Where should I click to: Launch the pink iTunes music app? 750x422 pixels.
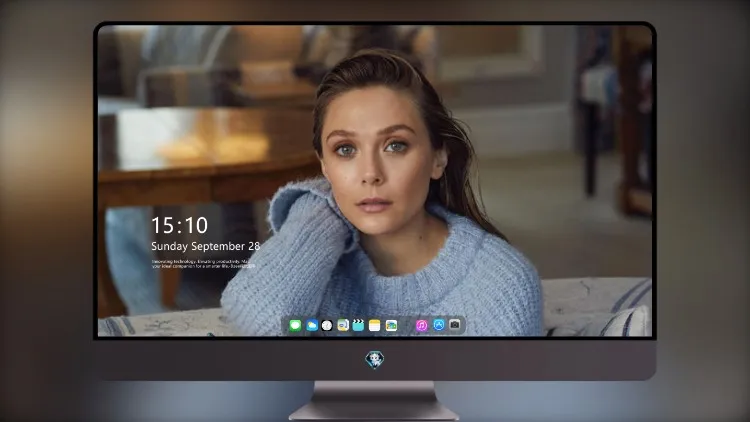point(421,326)
